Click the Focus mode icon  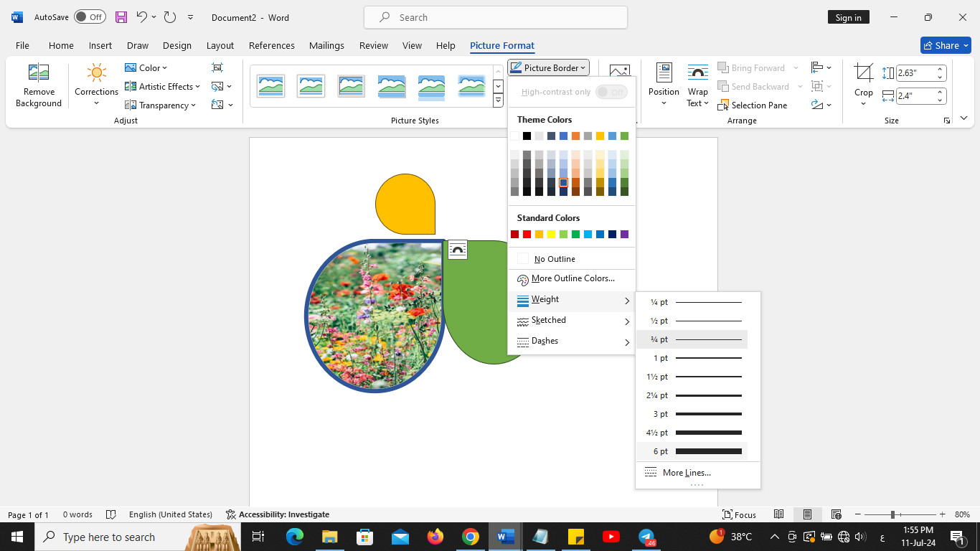[x=739, y=514]
